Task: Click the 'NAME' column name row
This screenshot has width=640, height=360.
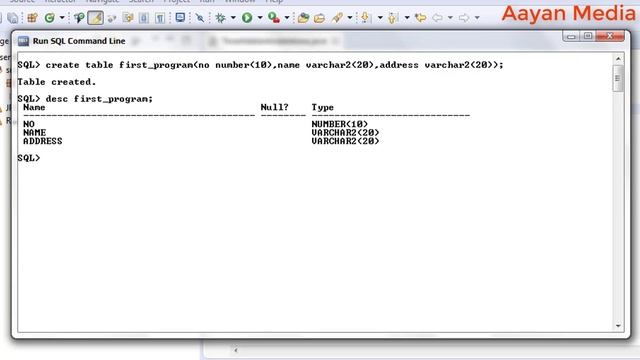Action: click(x=34, y=133)
